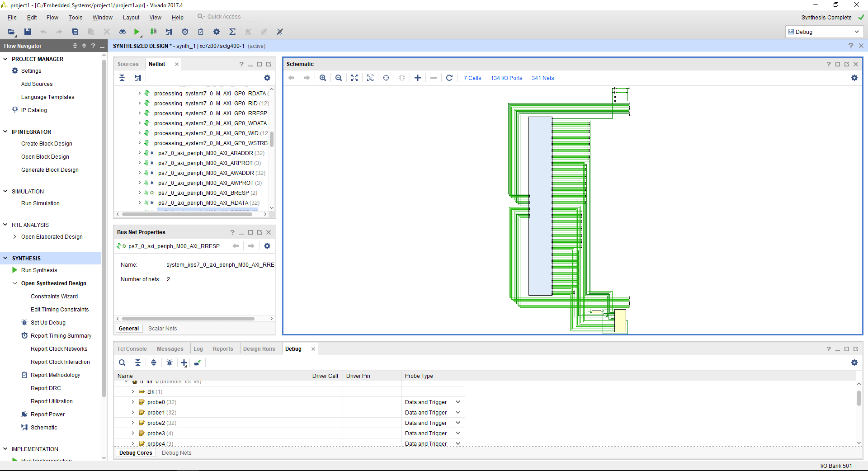Click the schematic add plus icon
Viewport: 868px width, 471px height.
418,78
